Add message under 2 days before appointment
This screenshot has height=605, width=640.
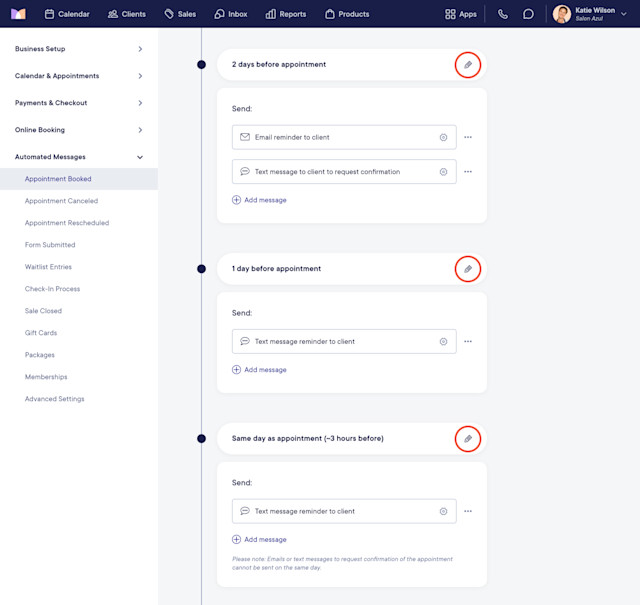pyautogui.click(x=259, y=200)
